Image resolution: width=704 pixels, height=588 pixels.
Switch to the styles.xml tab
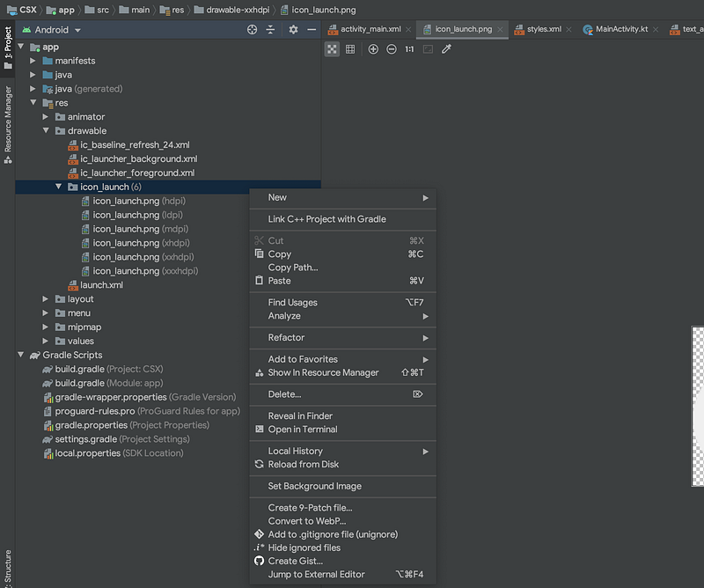click(x=543, y=29)
